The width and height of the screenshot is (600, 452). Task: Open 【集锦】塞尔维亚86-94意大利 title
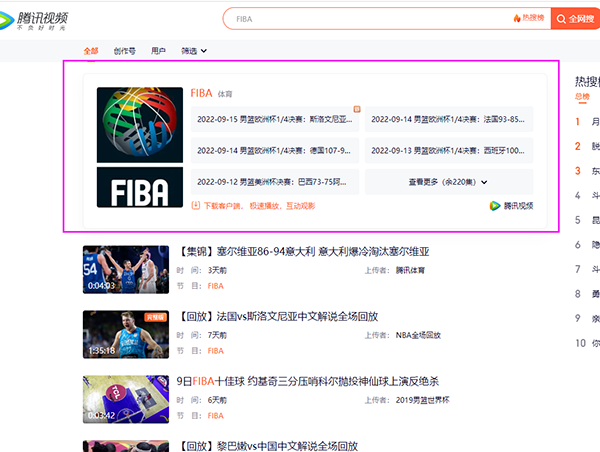click(303, 251)
